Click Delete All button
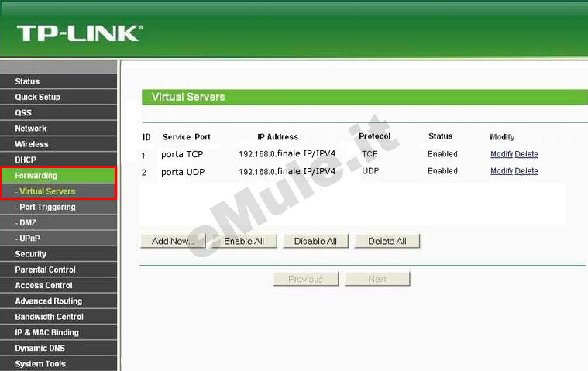The height and width of the screenshot is (371, 588). coord(387,241)
